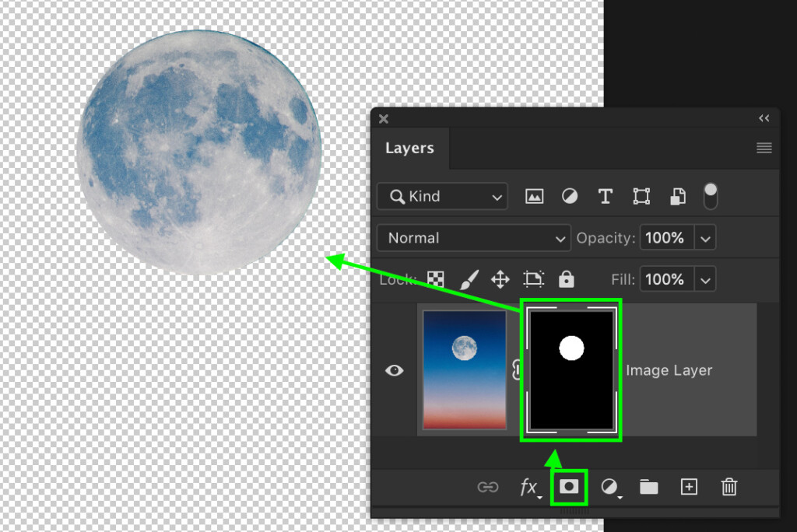The image size is (797, 532).
Task: Create new fill or adjustment layer
Action: coord(610,488)
